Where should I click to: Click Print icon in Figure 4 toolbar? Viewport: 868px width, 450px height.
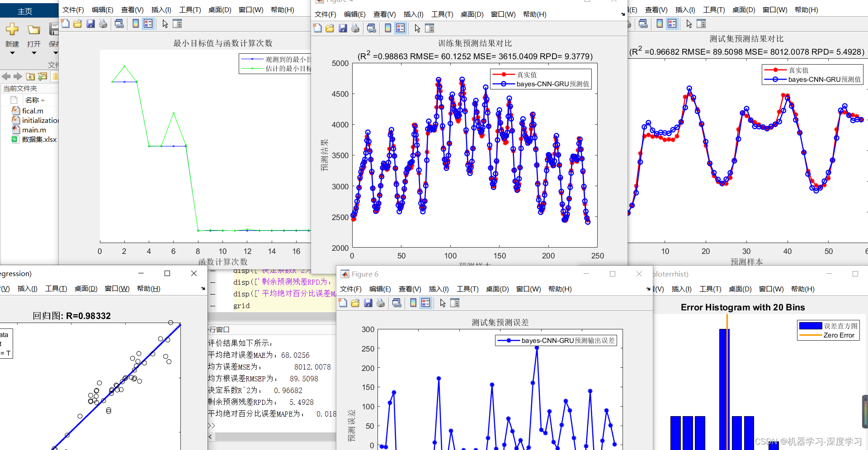click(x=355, y=28)
